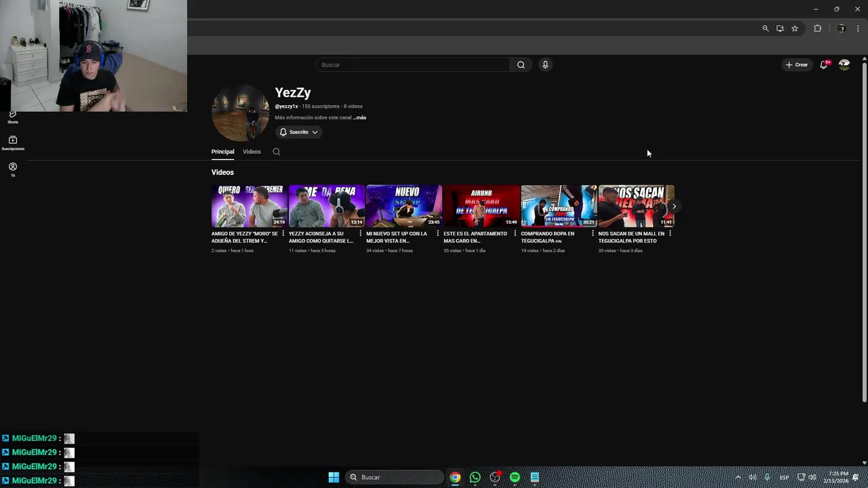This screenshot has width=868, height=488.
Task: Open Shorts in the left sidebar
Action: point(12,117)
